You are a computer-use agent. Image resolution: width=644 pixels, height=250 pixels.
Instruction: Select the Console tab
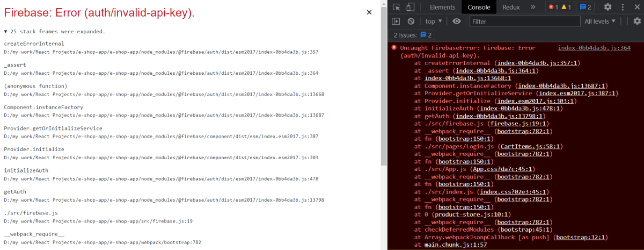tap(479, 7)
